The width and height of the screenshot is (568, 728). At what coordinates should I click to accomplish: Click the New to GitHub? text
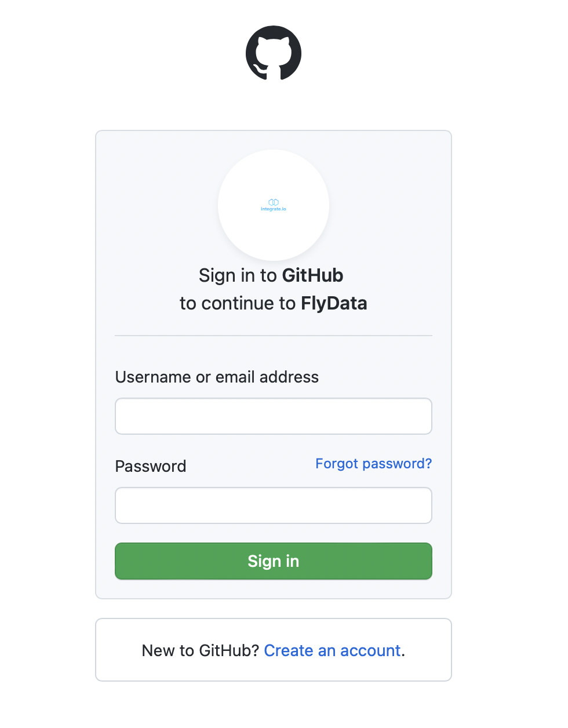200,650
